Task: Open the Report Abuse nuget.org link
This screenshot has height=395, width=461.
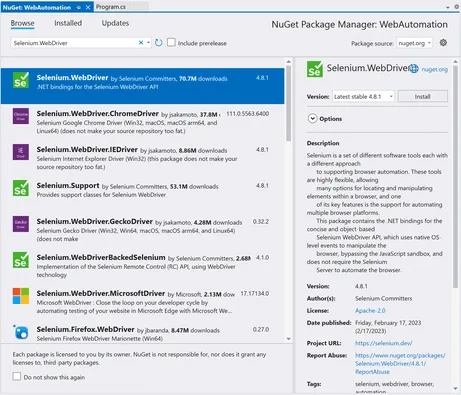Action: (x=400, y=363)
